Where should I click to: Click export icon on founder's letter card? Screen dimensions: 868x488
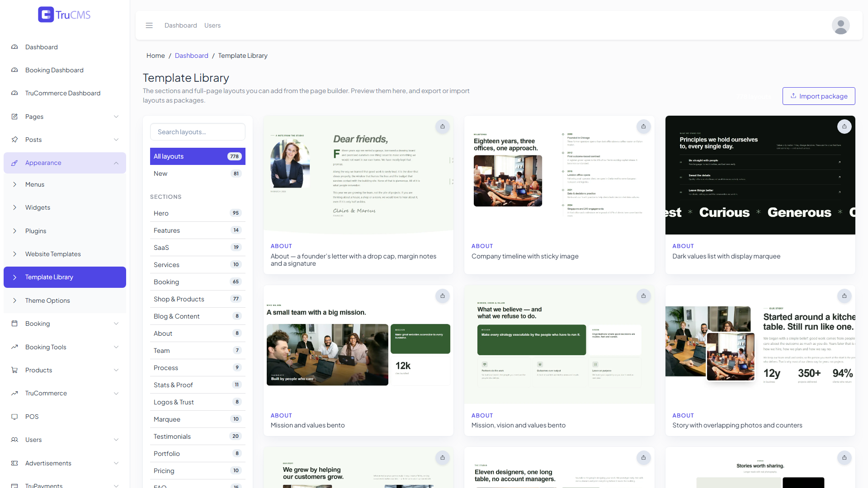pyautogui.click(x=443, y=127)
